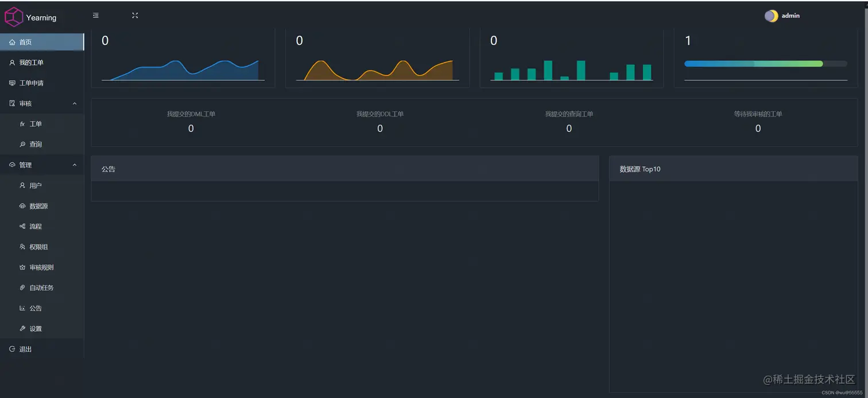Click the teal bar chart
Viewport: 868px width, 398px height.
[x=572, y=70]
